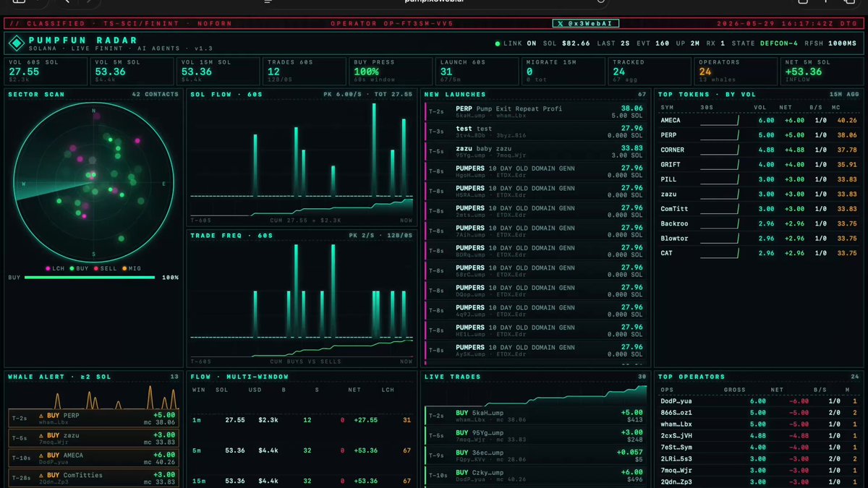Open the LAUNCH 60S stat card
The width and height of the screenshot is (868, 488).
tap(477, 71)
